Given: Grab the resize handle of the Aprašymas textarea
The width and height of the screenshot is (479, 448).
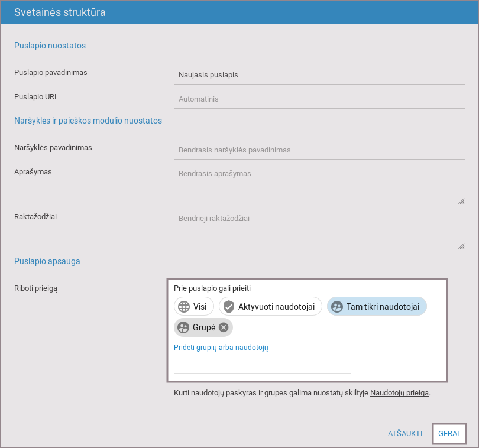Looking at the screenshot, I should pyautogui.click(x=461, y=200).
